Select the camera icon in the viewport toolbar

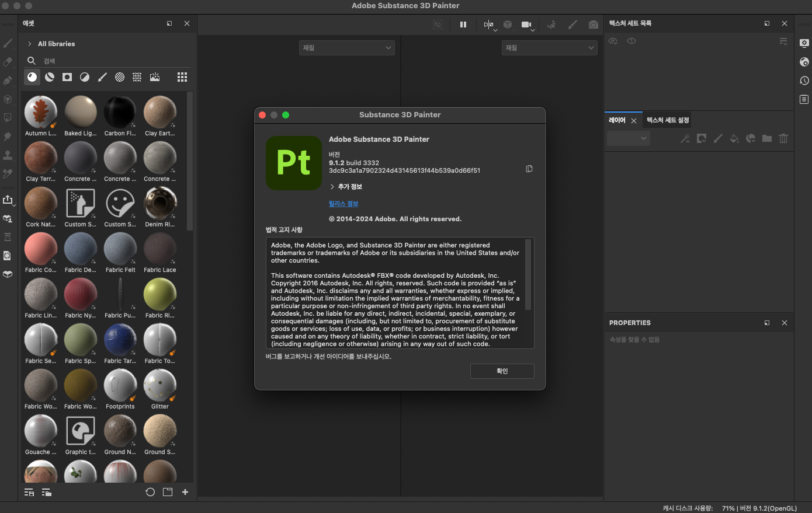(x=526, y=25)
